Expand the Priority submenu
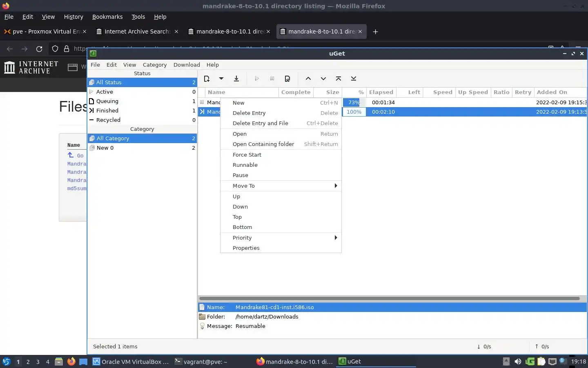The width and height of the screenshot is (588, 368). tap(281, 238)
